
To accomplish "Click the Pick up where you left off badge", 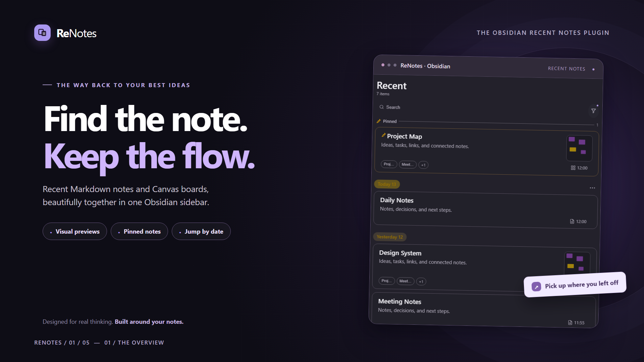I will click(575, 285).
